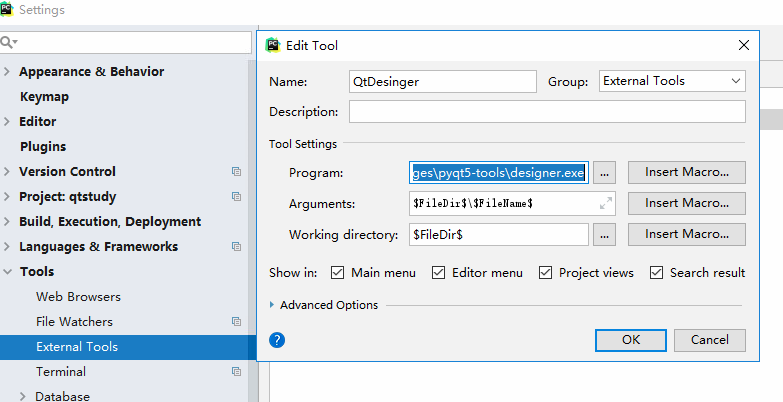This screenshot has width=783, height=402.
Task: Select Keymap in the settings tree
Action: (44, 97)
